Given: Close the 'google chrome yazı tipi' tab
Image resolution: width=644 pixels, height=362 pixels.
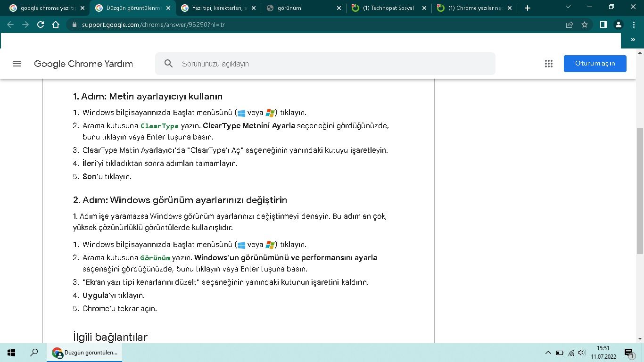Looking at the screenshot, I should [83, 8].
